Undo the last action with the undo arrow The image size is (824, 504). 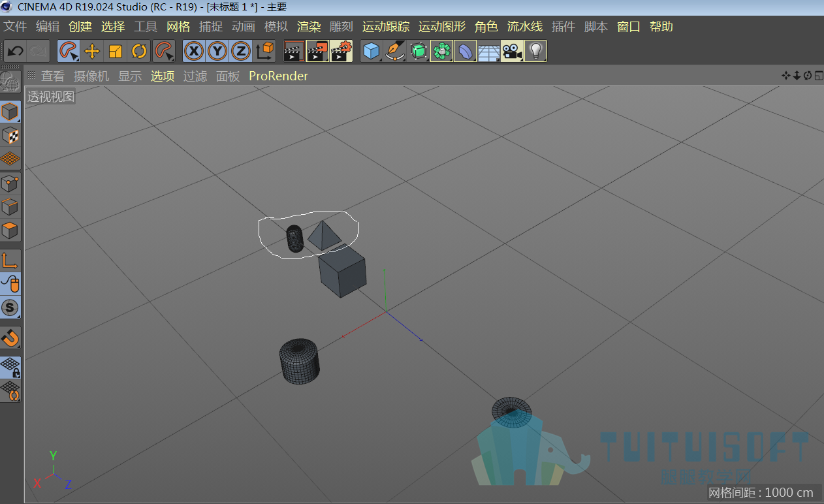coord(15,51)
